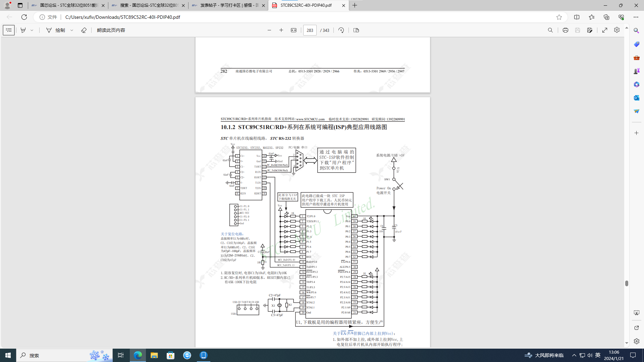Open File Explorer from taskbar

[154, 355]
